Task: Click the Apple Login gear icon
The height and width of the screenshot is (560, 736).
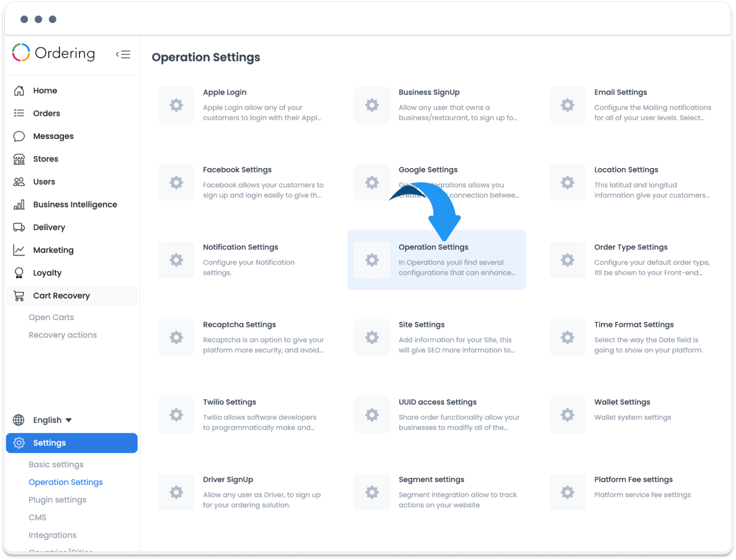Action: click(x=176, y=105)
